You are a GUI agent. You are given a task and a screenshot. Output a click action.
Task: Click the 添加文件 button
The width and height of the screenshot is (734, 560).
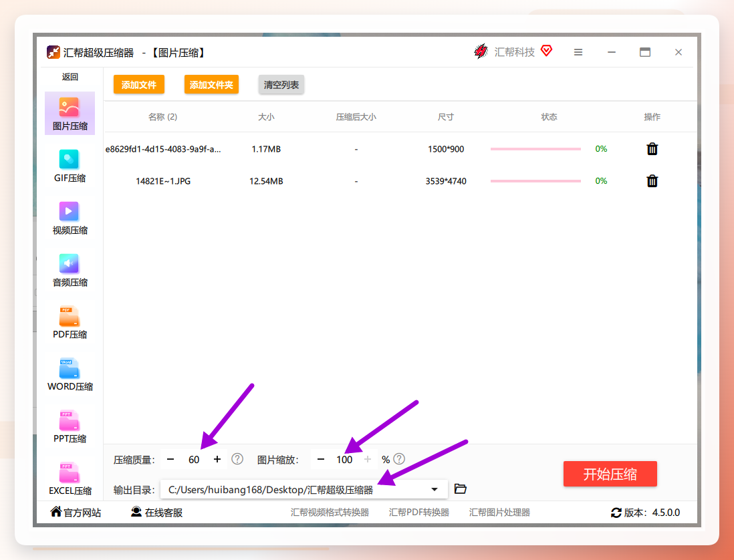(139, 85)
